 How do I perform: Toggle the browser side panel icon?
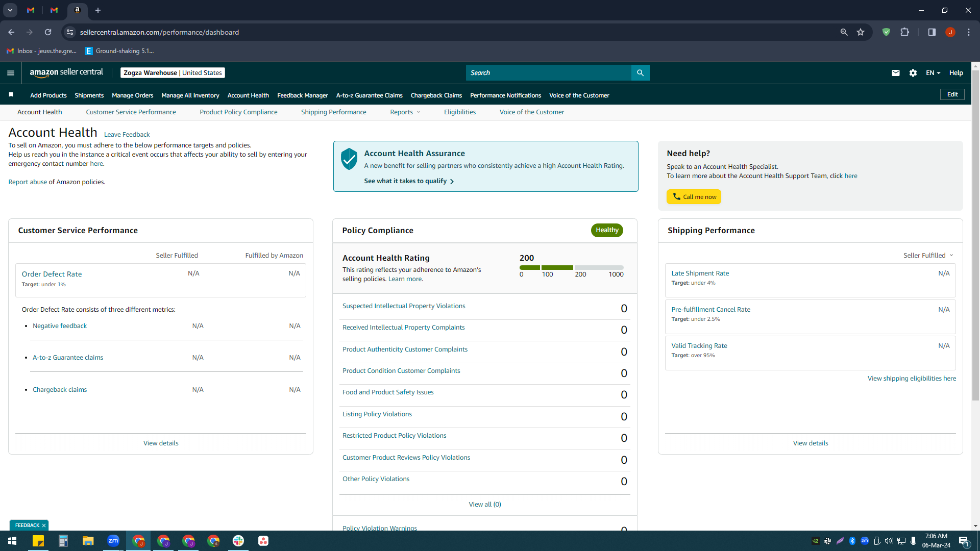[932, 32]
